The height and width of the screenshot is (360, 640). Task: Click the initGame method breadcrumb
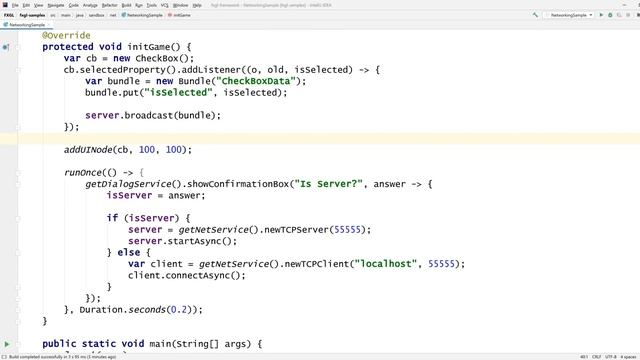(x=179, y=15)
